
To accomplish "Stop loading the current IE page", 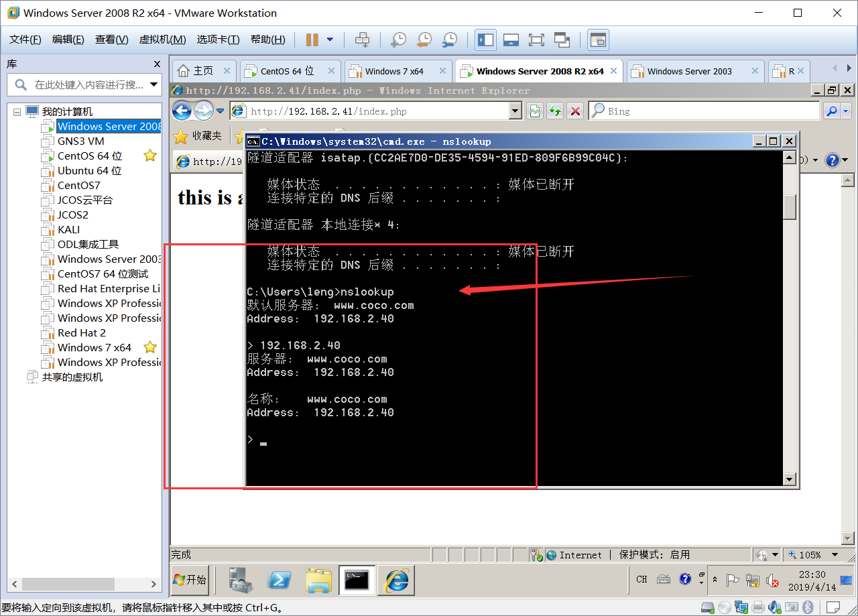I will (x=575, y=110).
